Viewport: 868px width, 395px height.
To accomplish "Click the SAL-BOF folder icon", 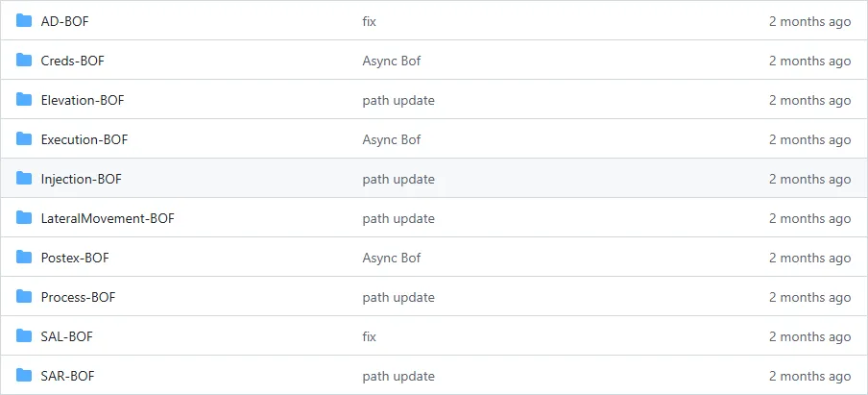I will point(24,336).
